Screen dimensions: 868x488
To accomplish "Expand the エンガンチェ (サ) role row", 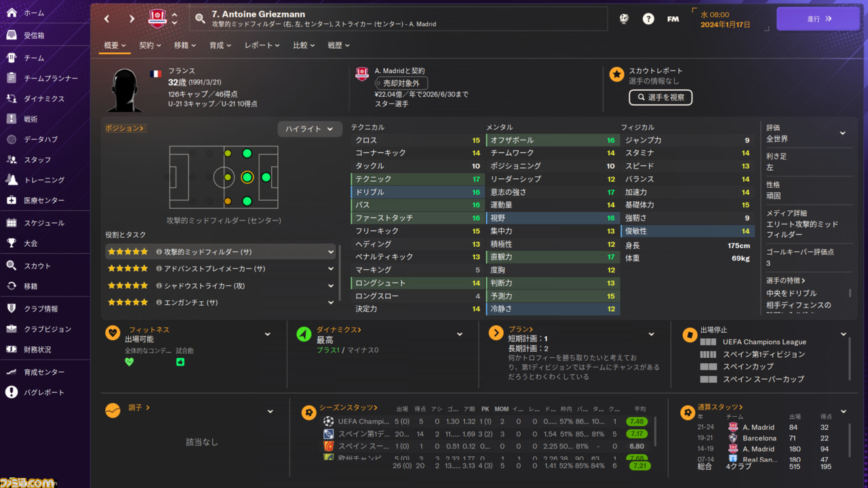I will [x=221, y=302].
